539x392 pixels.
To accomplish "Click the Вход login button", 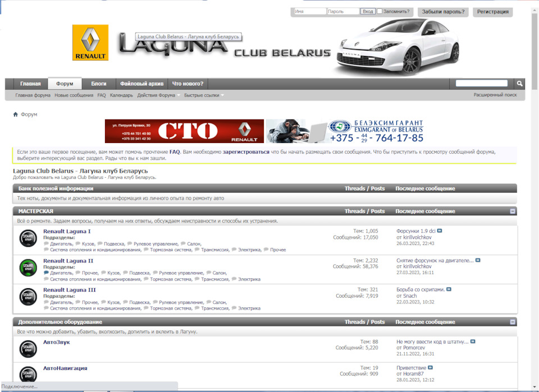I will pos(368,11).
